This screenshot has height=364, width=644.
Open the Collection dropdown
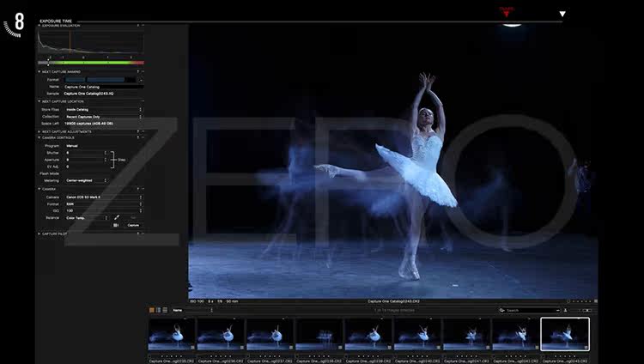pyautogui.click(x=104, y=117)
